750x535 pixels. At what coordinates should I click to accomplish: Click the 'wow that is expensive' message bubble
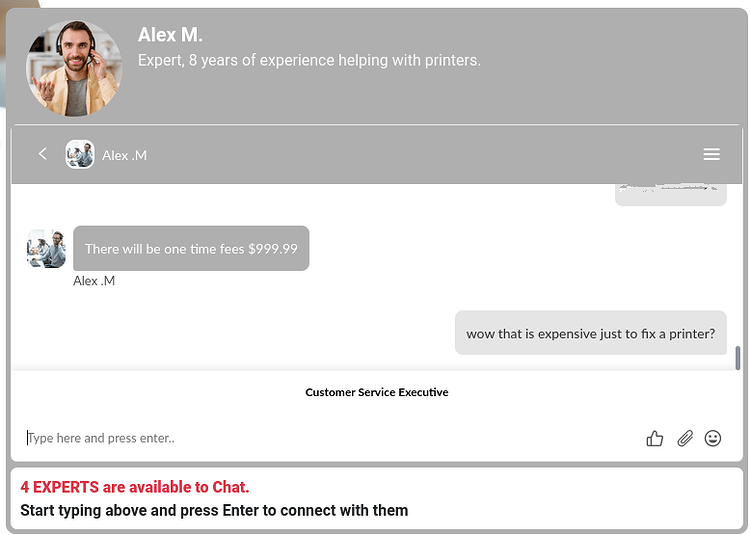(591, 333)
